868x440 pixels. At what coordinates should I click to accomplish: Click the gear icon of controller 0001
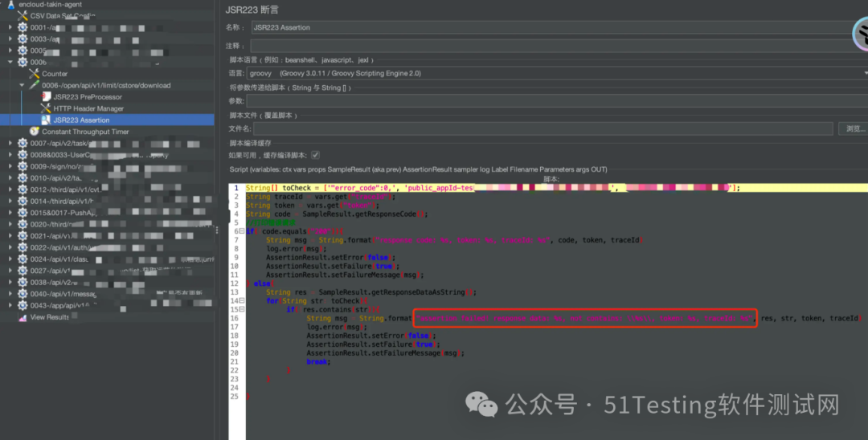tap(23, 27)
